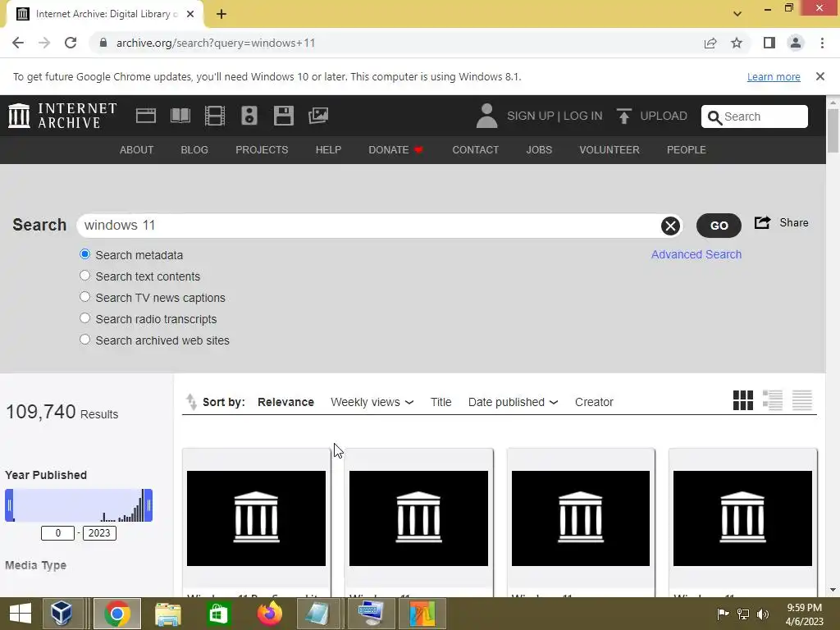
Task: Open BLOG in navigation bar
Action: coord(194,150)
